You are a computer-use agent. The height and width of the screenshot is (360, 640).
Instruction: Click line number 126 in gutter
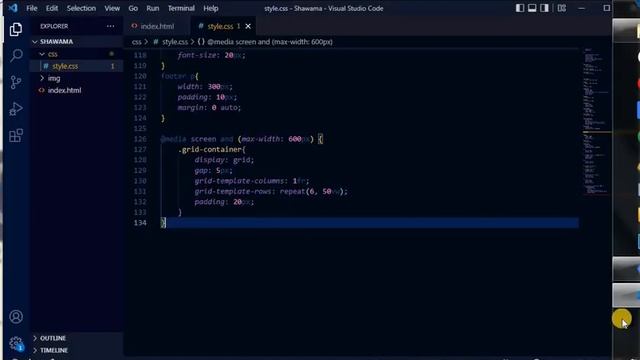point(140,139)
